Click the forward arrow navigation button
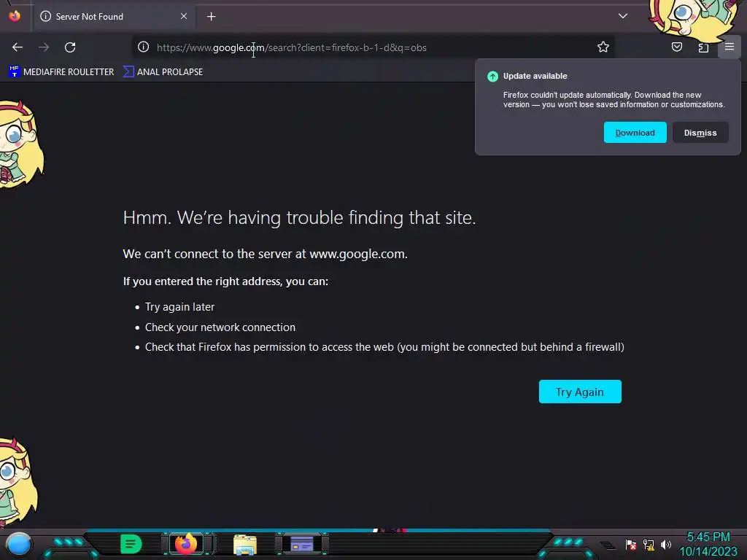 click(x=44, y=47)
